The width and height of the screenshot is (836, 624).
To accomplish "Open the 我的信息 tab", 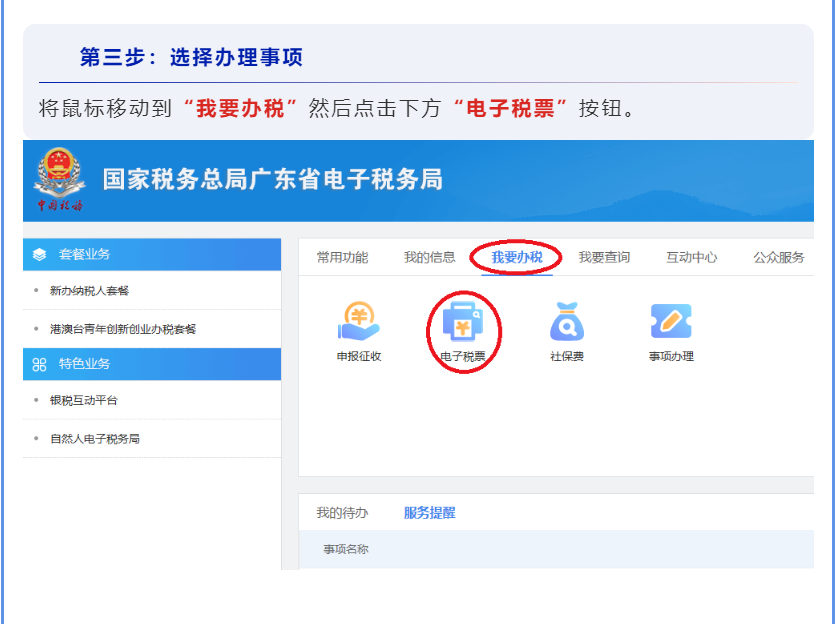I will [x=429, y=258].
